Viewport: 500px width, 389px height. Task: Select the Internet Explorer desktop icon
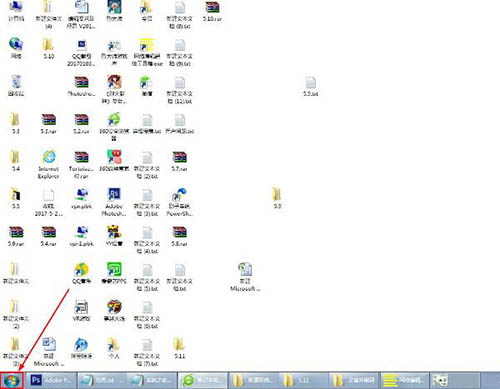[49, 164]
